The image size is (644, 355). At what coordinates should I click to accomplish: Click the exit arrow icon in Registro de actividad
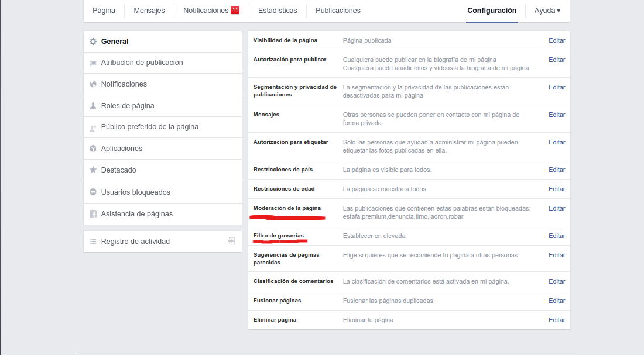232,242
